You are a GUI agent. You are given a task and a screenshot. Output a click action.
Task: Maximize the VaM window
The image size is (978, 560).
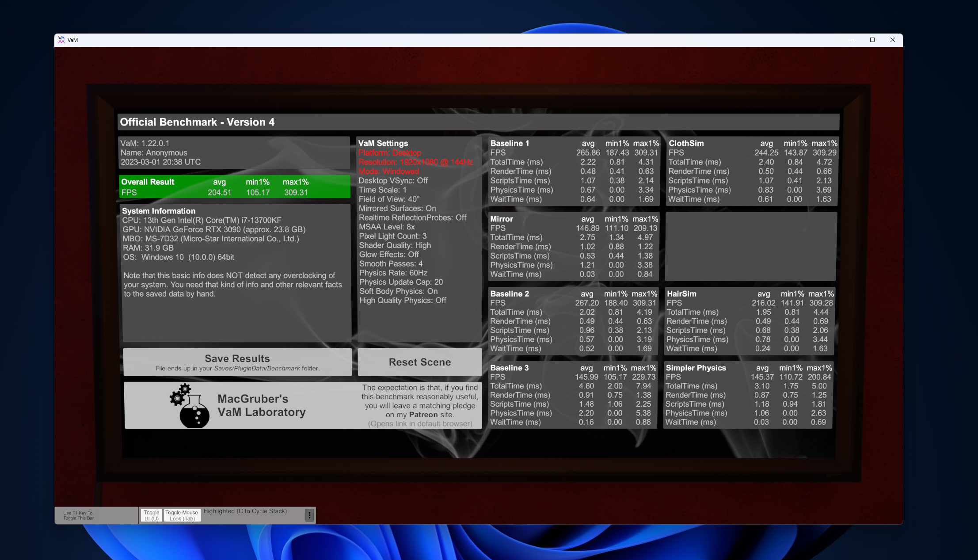click(872, 40)
